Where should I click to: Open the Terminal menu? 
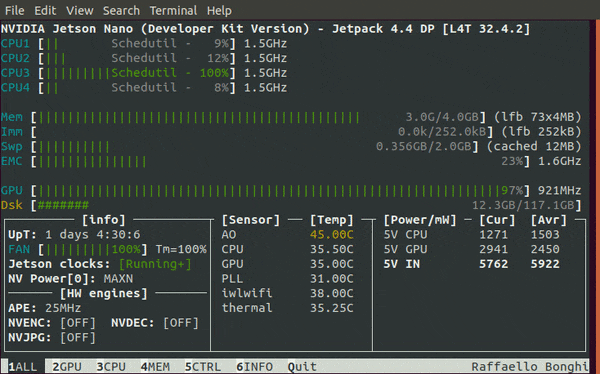click(x=173, y=10)
